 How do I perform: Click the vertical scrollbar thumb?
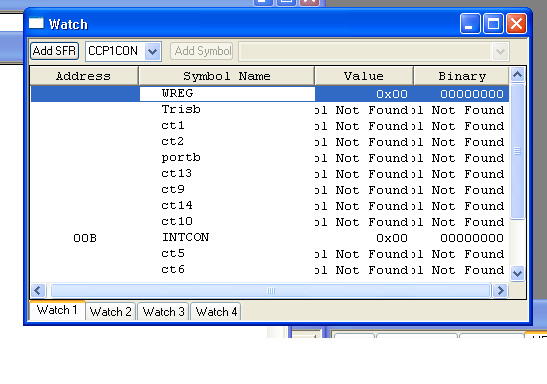(517, 151)
